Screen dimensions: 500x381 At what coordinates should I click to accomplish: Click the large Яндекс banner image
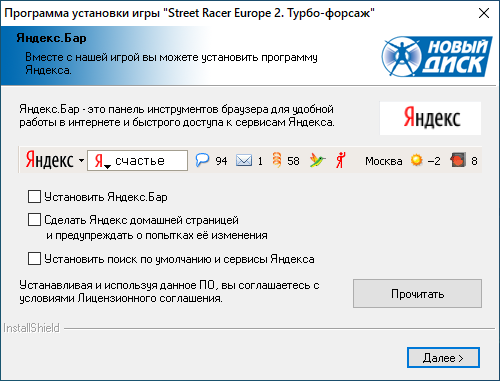[x=430, y=118]
